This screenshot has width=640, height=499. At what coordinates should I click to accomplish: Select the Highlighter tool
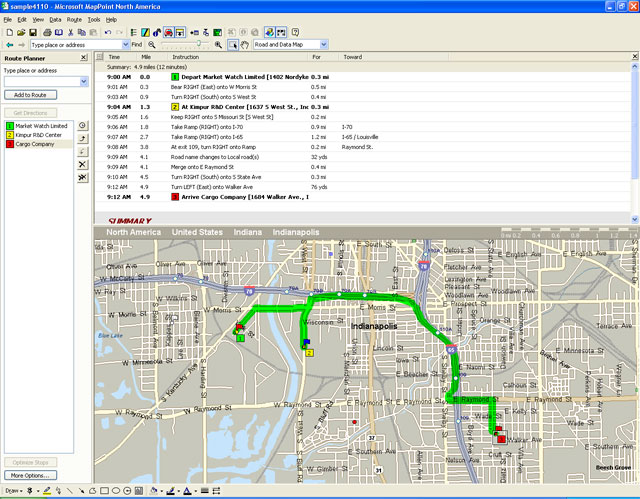(47, 491)
